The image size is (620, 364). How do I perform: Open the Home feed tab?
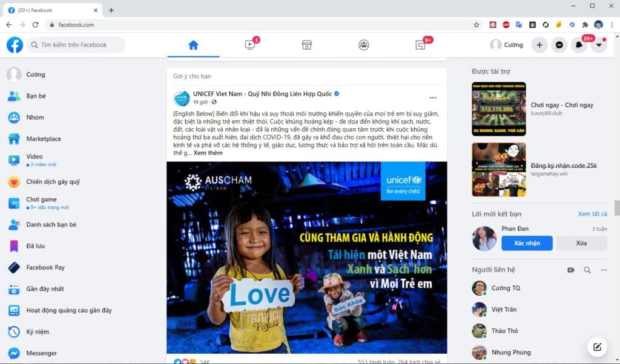click(193, 45)
